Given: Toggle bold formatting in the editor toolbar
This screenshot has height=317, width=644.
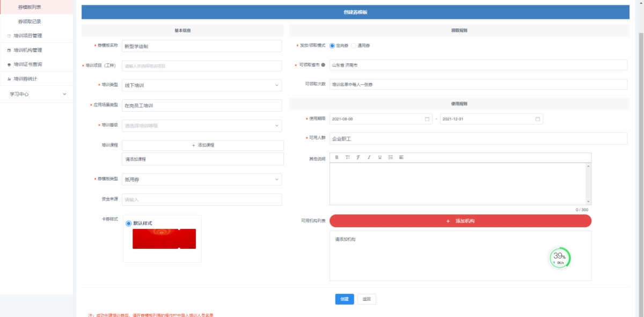Looking at the screenshot, I should 337,157.
